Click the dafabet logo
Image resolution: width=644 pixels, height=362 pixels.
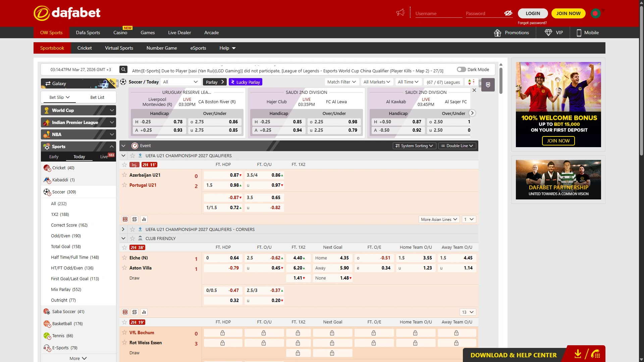[67, 13]
